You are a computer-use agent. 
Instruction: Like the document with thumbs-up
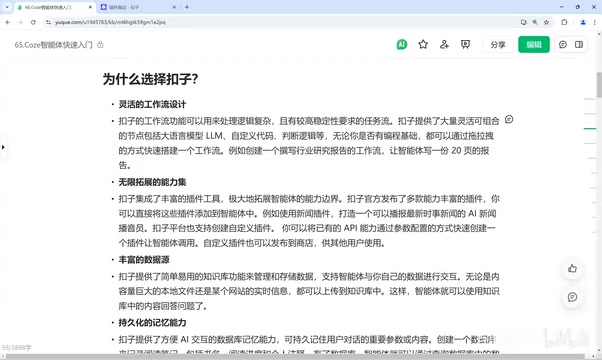tap(572, 268)
